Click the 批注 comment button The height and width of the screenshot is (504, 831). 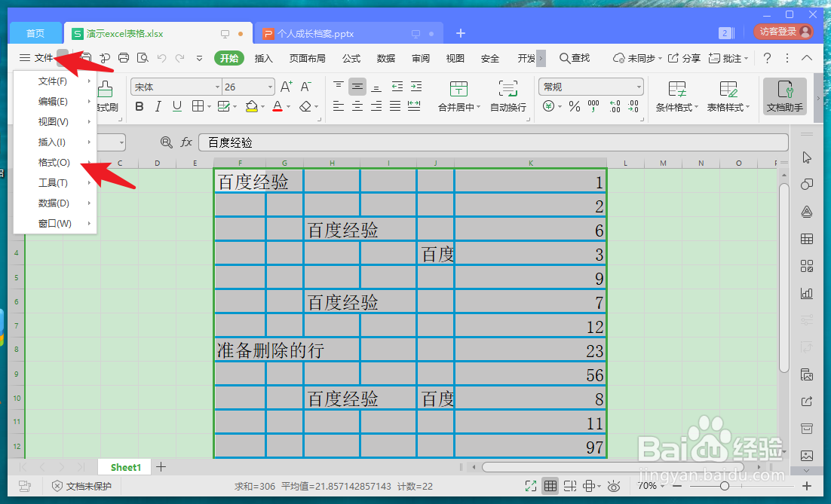click(x=728, y=58)
